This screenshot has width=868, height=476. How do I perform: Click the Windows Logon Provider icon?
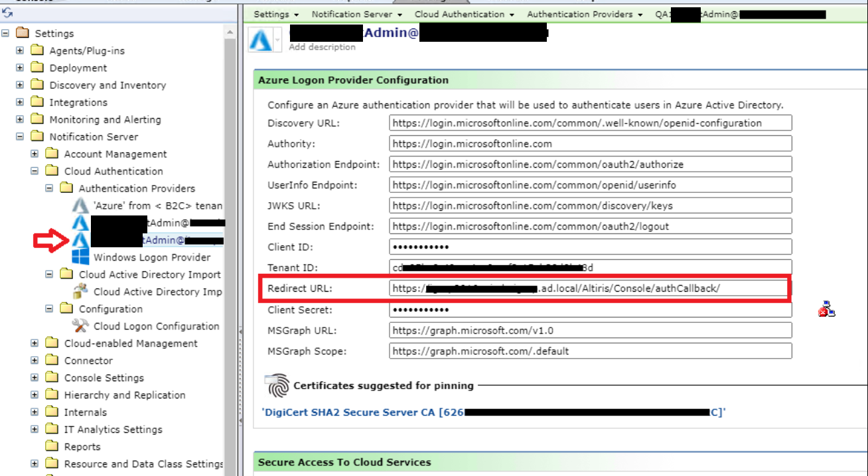click(81, 257)
